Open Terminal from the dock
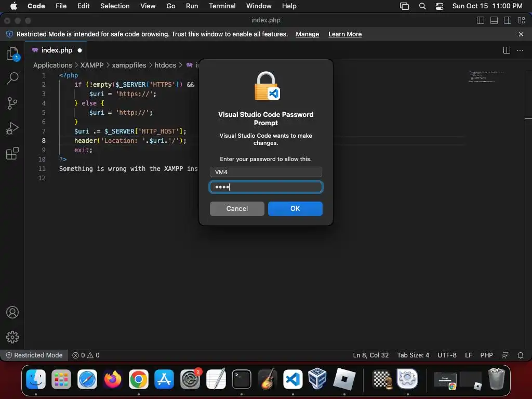The height and width of the screenshot is (399, 532). [x=242, y=379]
